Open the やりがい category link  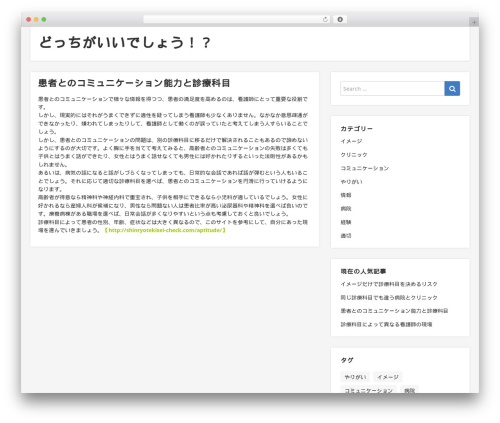pyautogui.click(x=351, y=182)
